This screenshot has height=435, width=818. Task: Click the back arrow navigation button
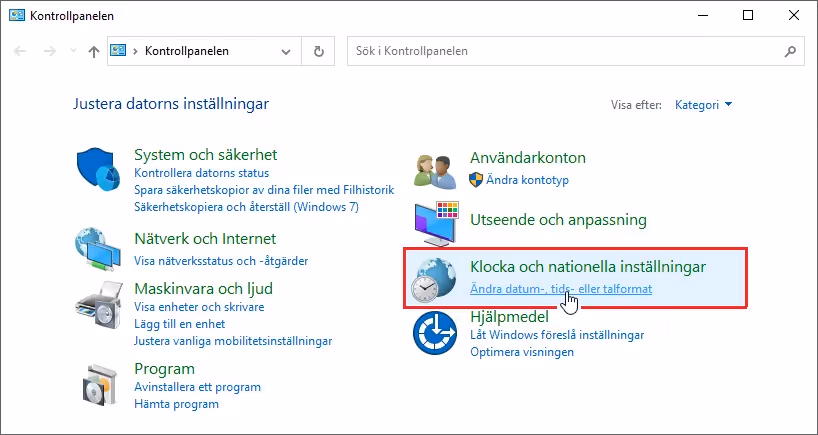click(x=20, y=51)
